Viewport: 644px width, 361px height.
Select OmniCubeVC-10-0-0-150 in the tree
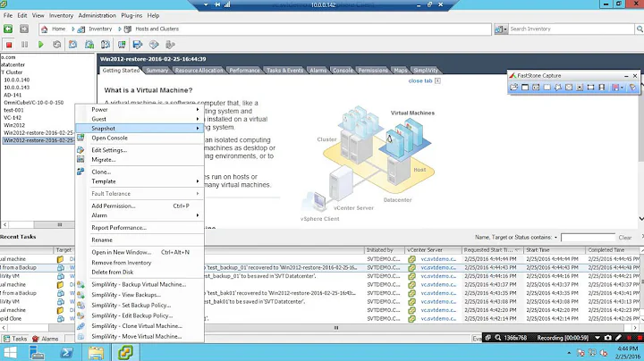[34, 103]
